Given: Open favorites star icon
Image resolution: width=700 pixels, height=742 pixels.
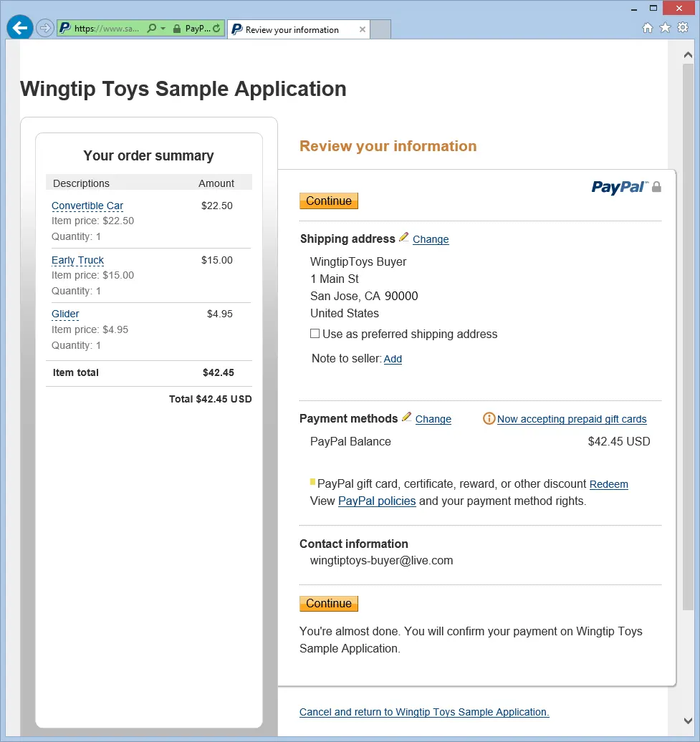Looking at the screenshot, I should tap(665, 28).
